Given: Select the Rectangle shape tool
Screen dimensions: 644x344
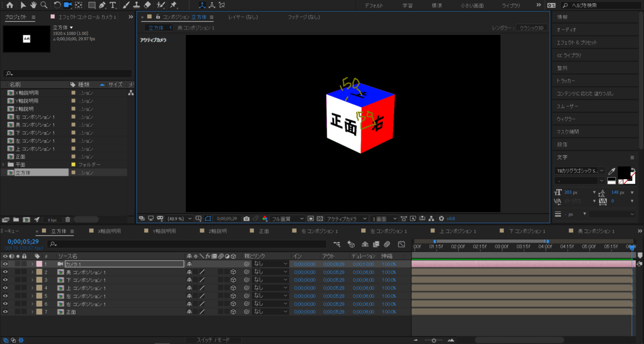Looking at the screenshot, I should coord(92,5).
